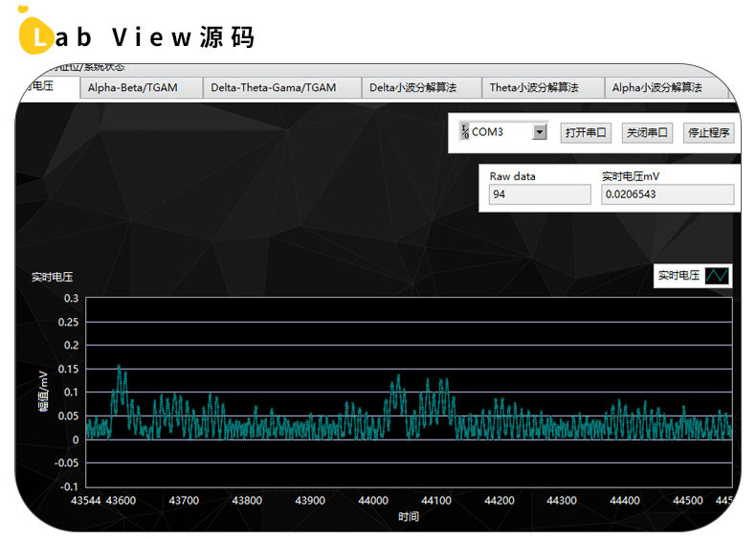This screenshot has width=756, height=539.
Task: Click the X-axis label 44300
Action: [562, 501]
